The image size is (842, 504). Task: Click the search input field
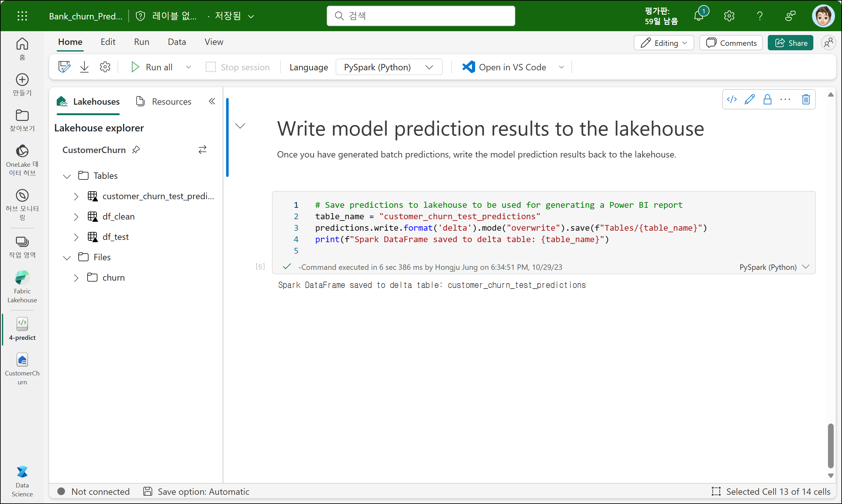coord(420,16)
